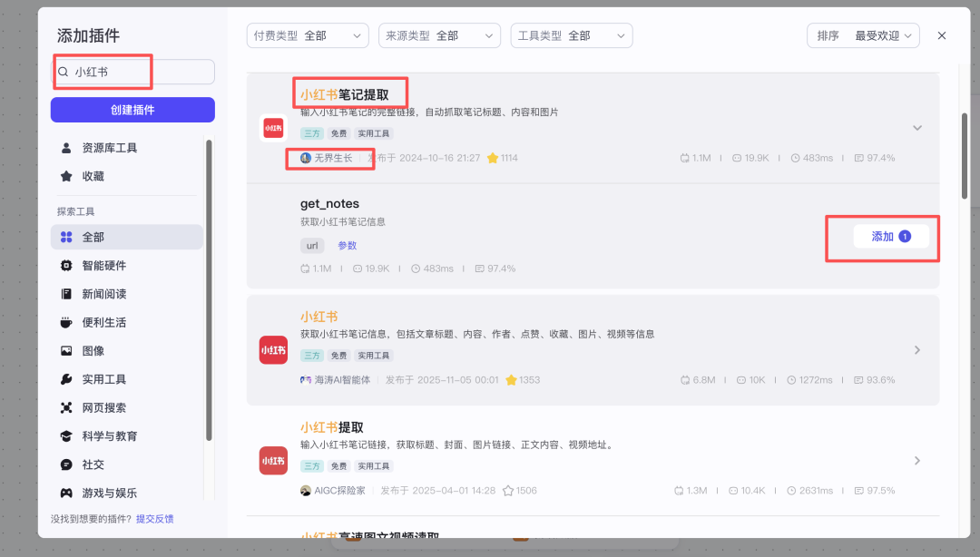The width and height of the screenshot is (980, 557).
Task: Click the 小红书提取 plugin logo
Action: pyautogui.click(x=273, y=461)
